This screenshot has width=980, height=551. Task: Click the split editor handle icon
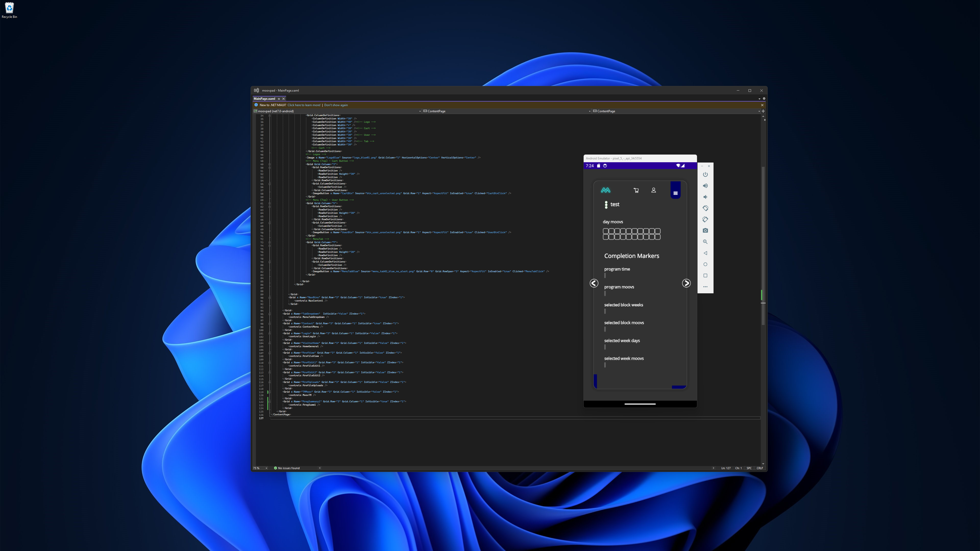(763, 111)
